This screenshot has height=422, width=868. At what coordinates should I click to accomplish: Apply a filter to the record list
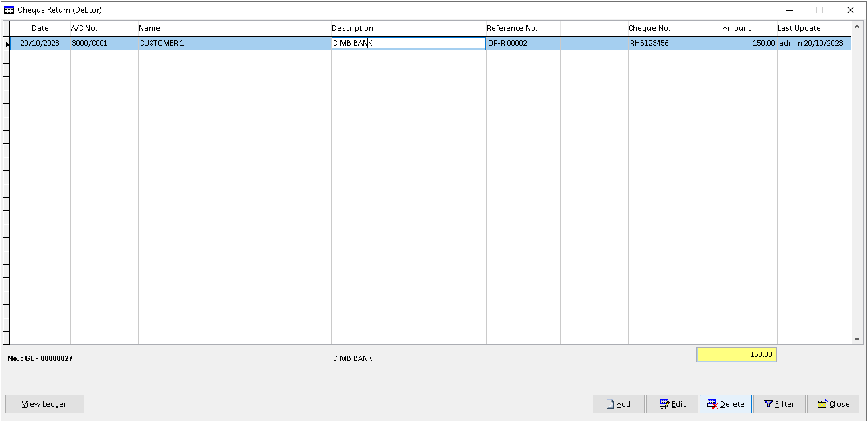tap(780, 404)
